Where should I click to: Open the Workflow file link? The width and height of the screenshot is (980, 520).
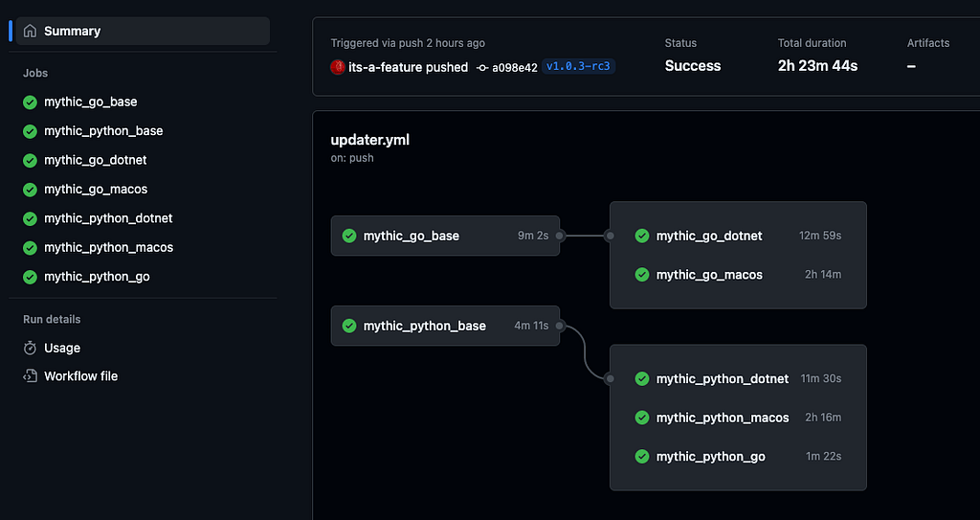tap(80, 376)
